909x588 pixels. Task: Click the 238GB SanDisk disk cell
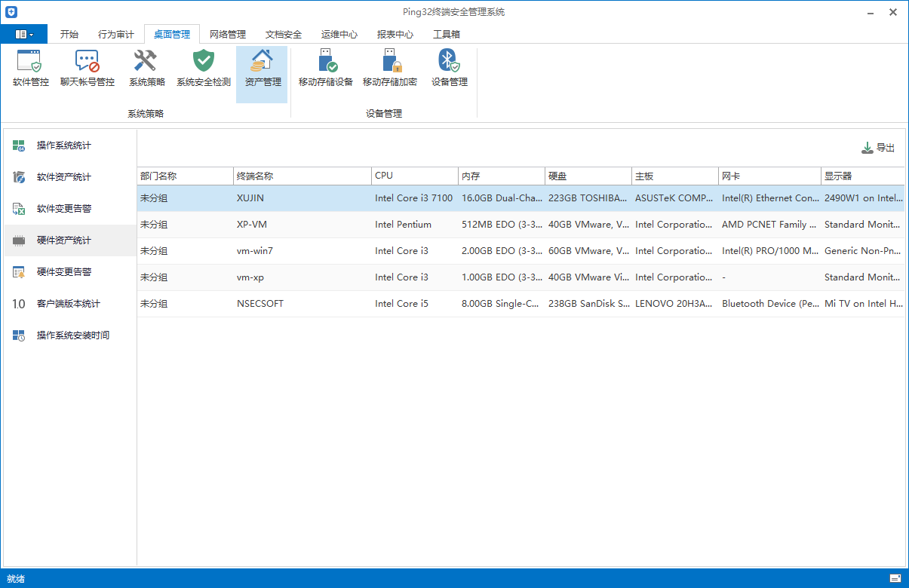pyautogui.click(x=588, y=304)
